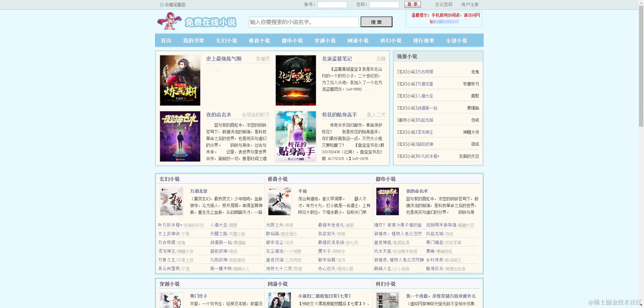Open 赤心巡天 novel link
The height and width of the screenshot is (308, 644).
click(x=327, y=269)
